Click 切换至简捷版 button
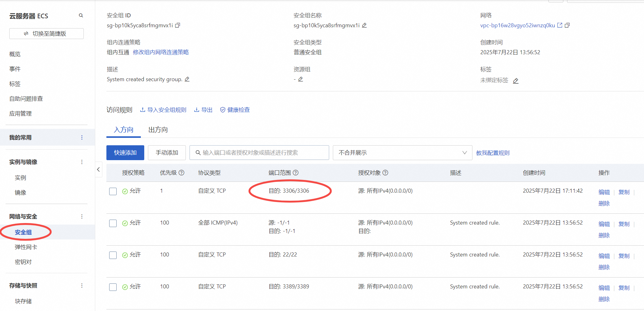Image resolution: width=644 pixels, height=311 pixels. (47, 33)
